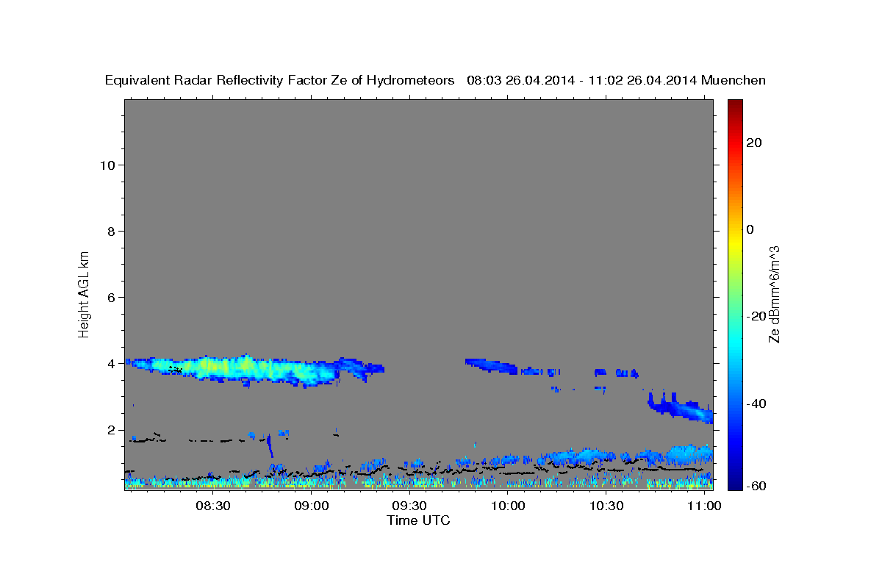The width and height of the screenshot is (882, 588).
Task: Click the height axis value 4
Action: 111,363
